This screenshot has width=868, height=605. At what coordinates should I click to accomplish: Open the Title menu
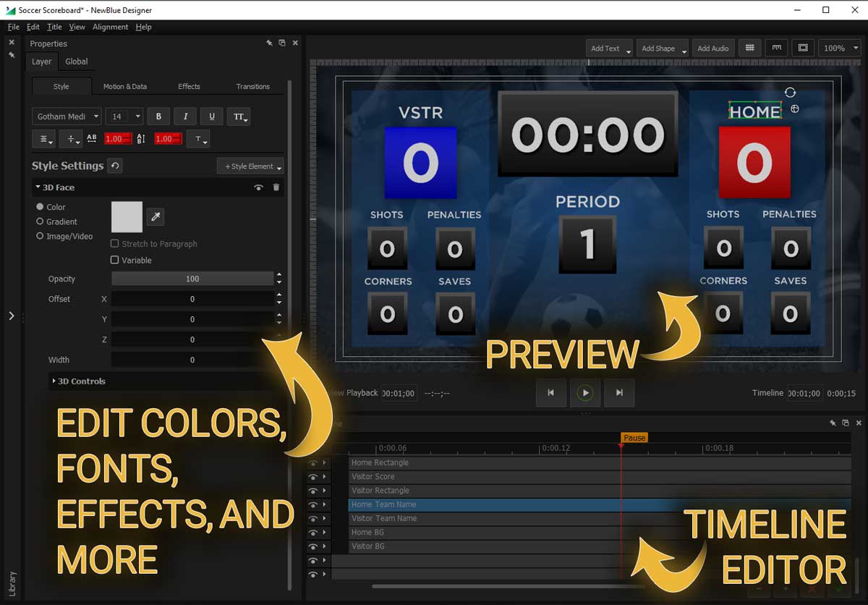pyautogui.click(x=54, y=27)
